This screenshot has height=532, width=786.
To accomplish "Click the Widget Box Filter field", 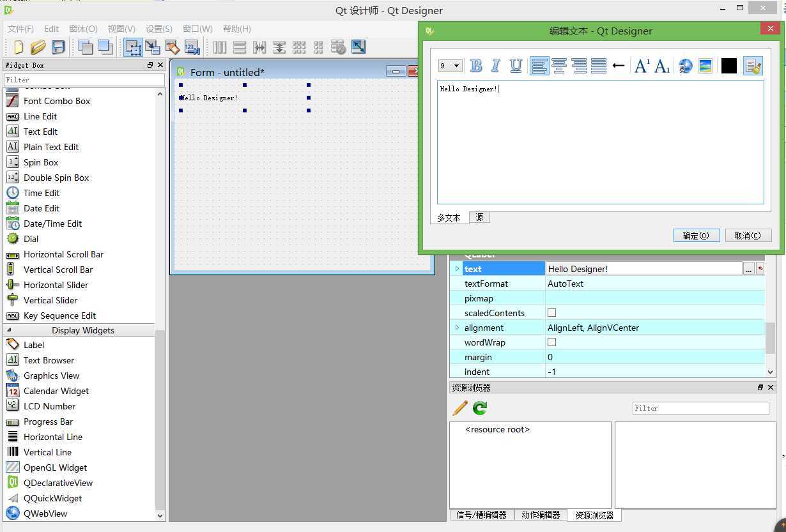I will pos(84,80).
